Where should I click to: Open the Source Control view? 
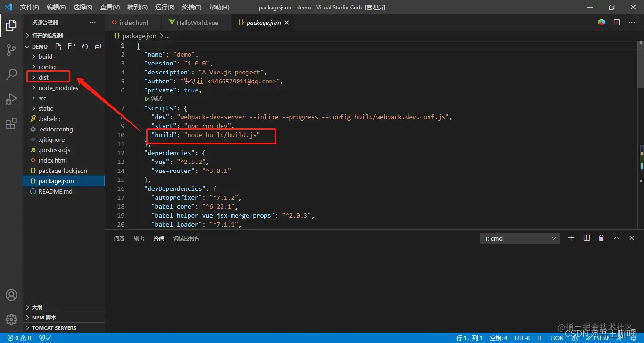click(11, 50)
